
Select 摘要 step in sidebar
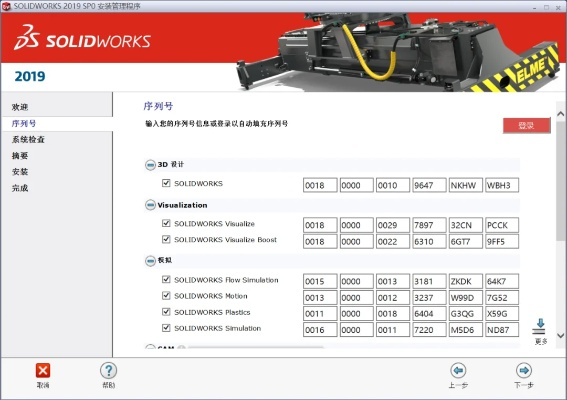click(20, 156)
